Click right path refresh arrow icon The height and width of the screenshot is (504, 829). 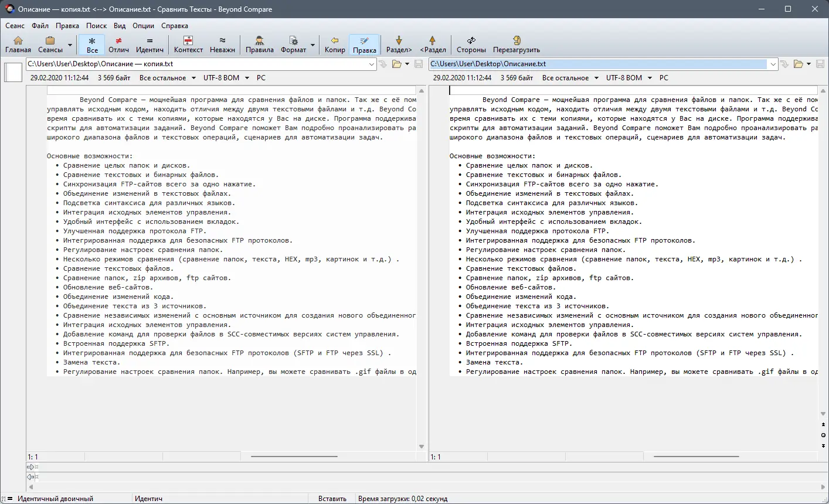(x=784, y=64)
